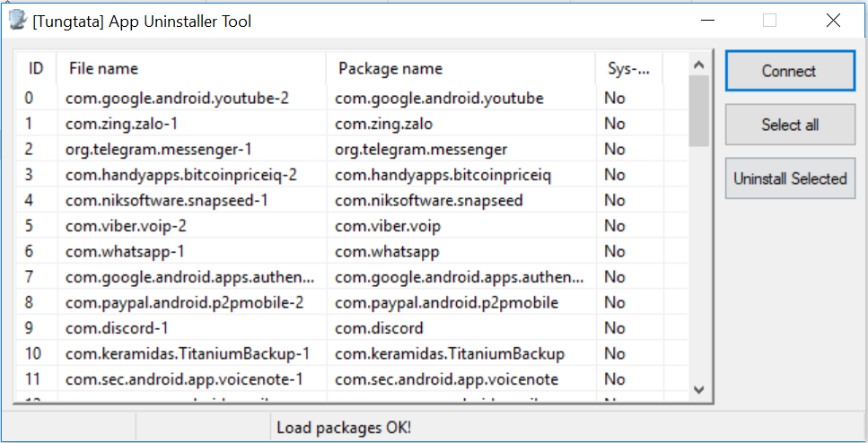
Task: Click the scroll up arrow in list
Action: click(698, 65)
